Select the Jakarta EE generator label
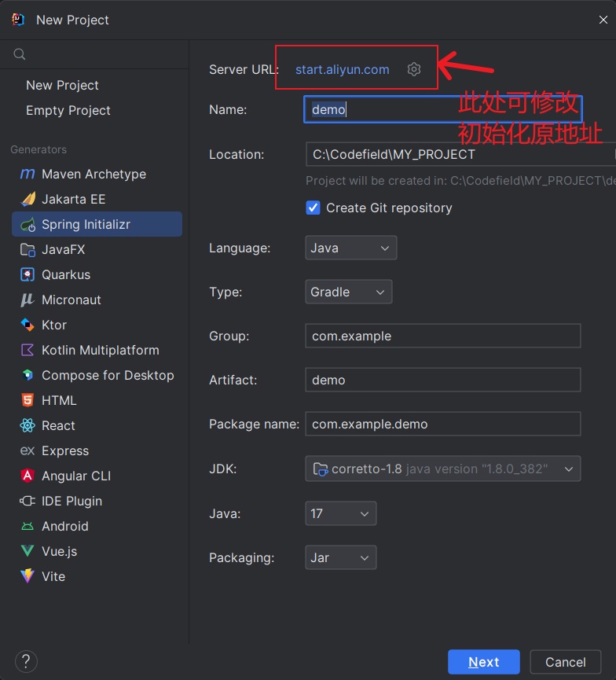The image size is (616, 680). (x=74, y=199)
